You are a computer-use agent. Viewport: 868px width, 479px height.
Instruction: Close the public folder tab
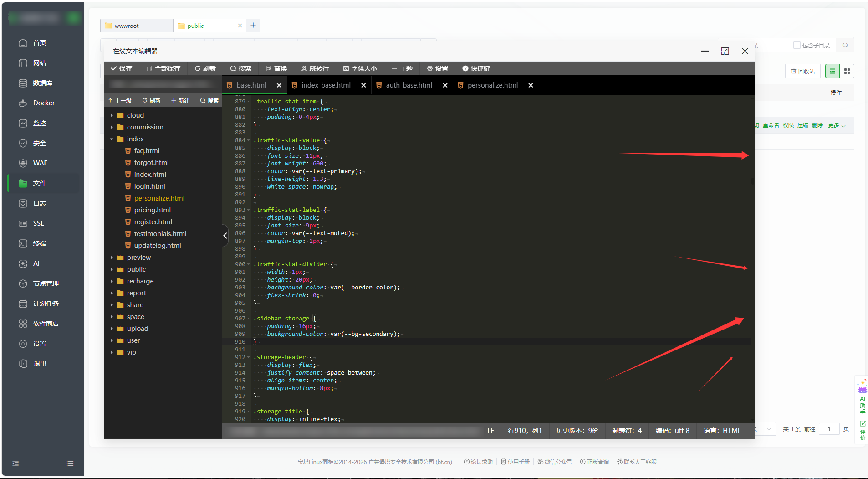click(x=240, y=26)
